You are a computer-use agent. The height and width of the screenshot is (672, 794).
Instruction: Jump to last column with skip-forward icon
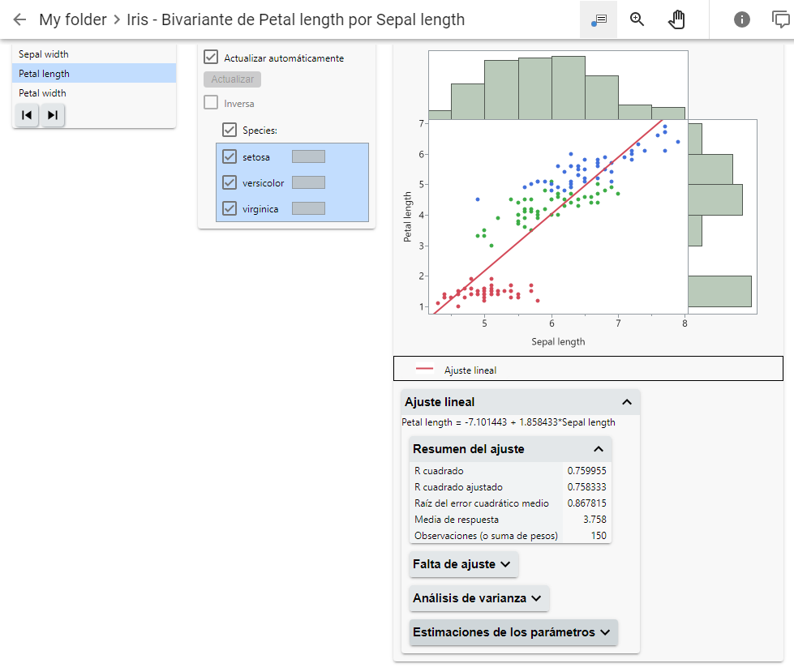click(53, 115)
